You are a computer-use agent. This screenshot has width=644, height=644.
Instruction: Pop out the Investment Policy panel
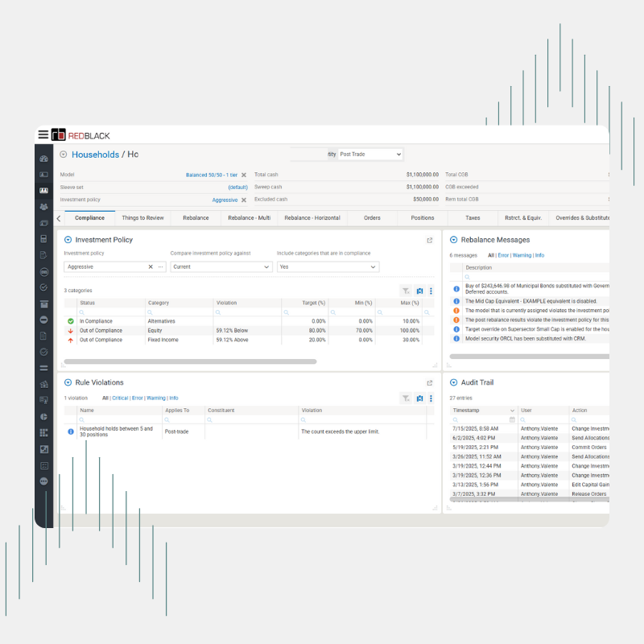[x=430, y=240]
